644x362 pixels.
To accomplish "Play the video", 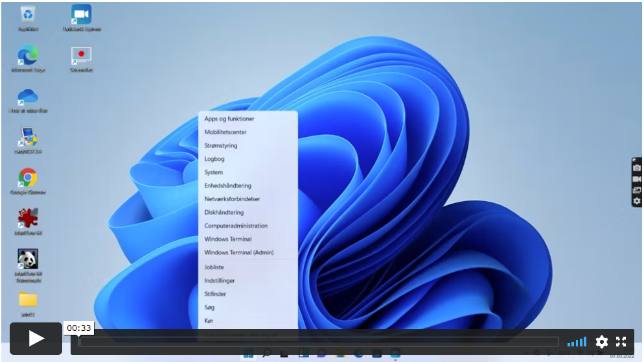I will point(36,338).
